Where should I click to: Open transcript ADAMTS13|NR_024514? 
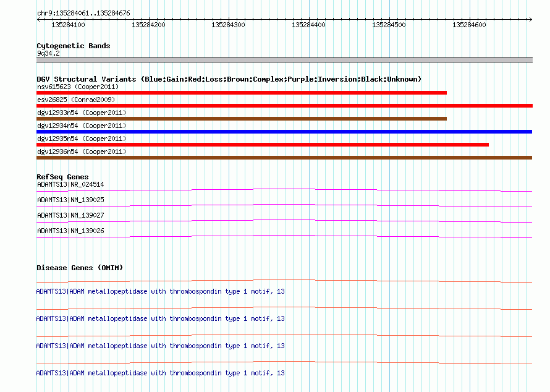coord(70,185)
